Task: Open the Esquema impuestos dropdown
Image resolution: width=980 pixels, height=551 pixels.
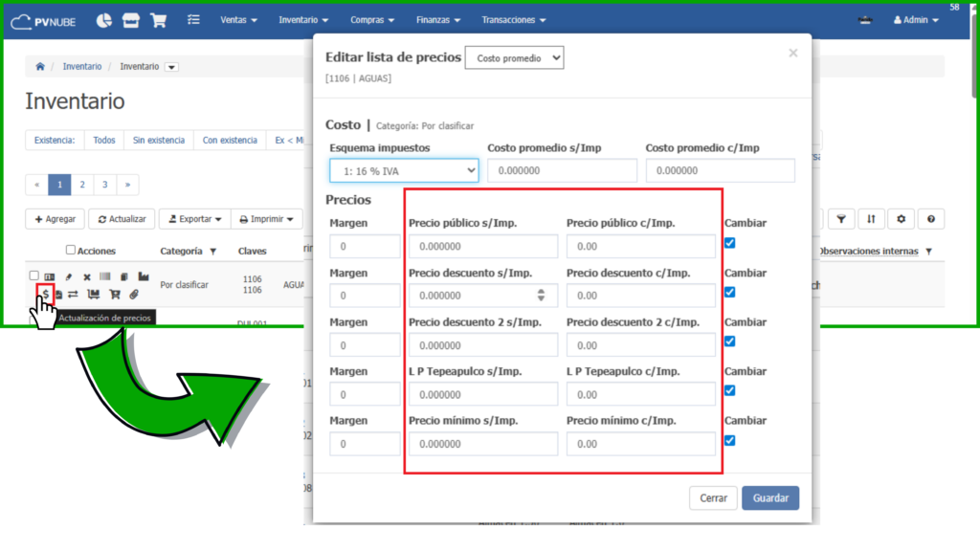Action: coord(404,171)
